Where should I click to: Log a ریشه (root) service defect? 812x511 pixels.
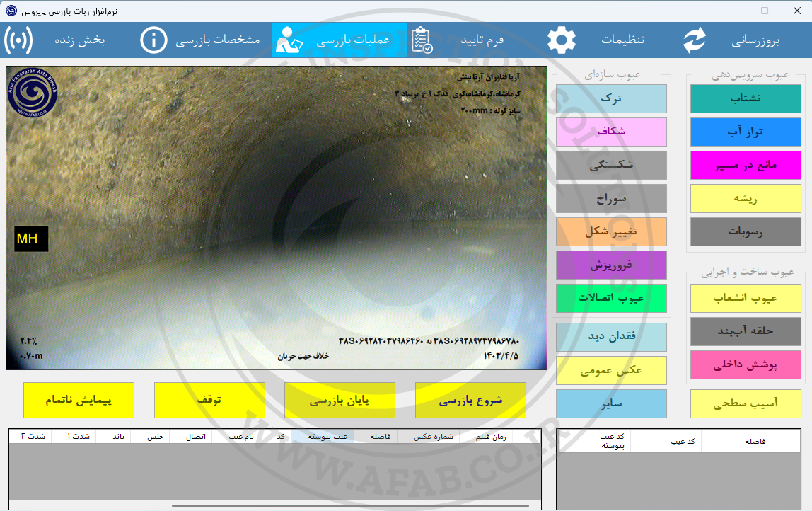tap(746, 198)
